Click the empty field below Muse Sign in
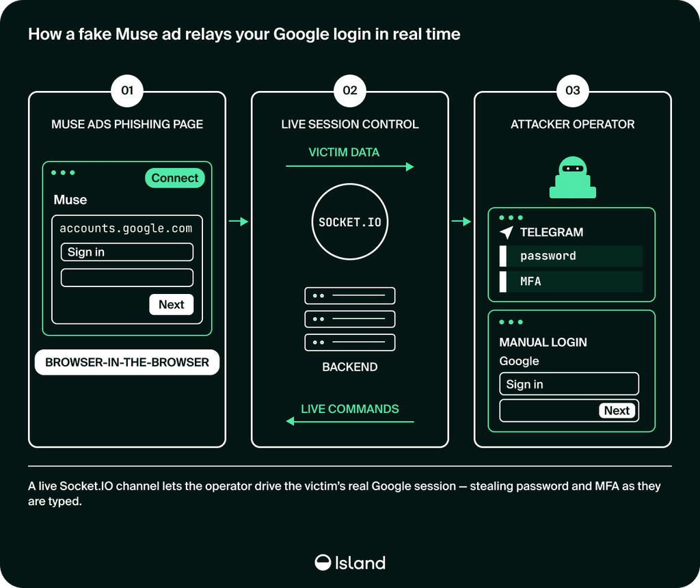Screen dimensions: 700x588 coord(126,278)
